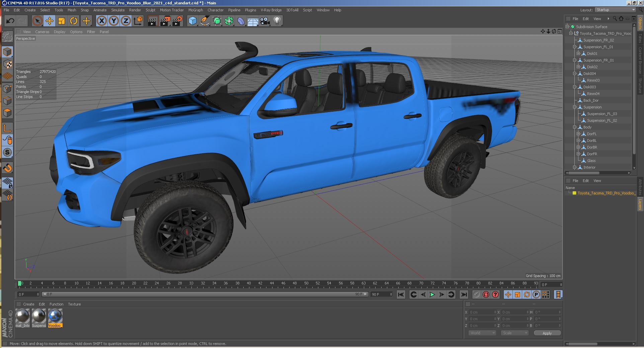Toggle position keyframe recording icon
Viewport: 644px width, 348px height.
508,294
